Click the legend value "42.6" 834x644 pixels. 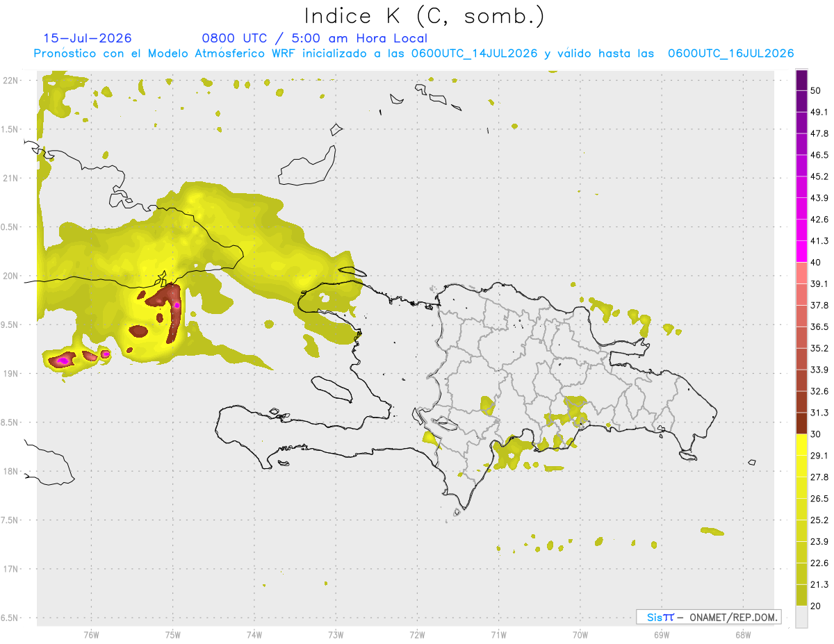tap(819, 220)
